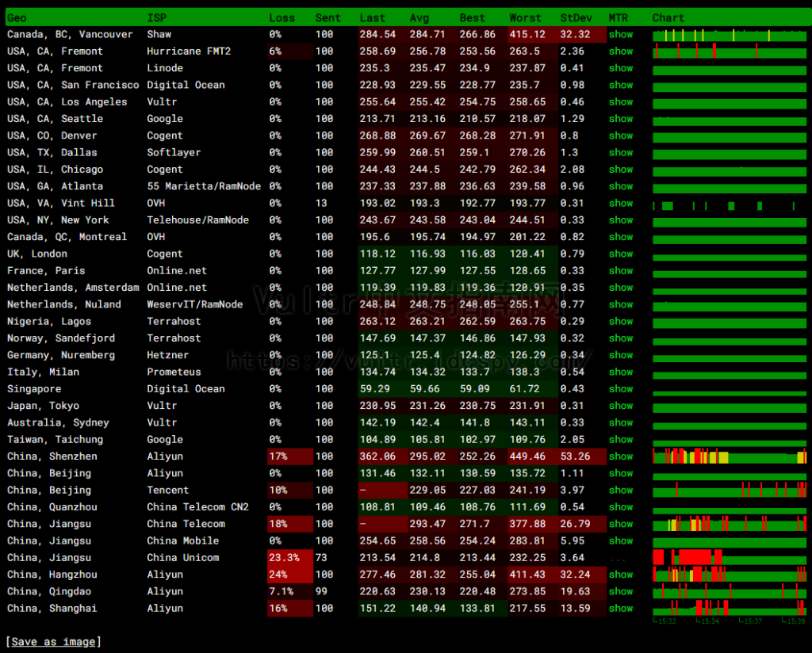The width and height of the screenshot is (812, 653).
Task: Click 'show' for Vint Hill OVH row
Action: [621, 203]
